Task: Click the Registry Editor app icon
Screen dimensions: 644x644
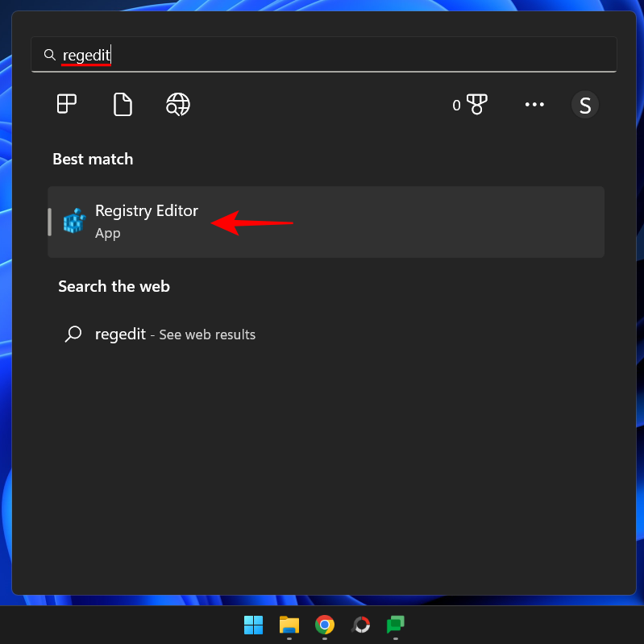Action: 75,222
